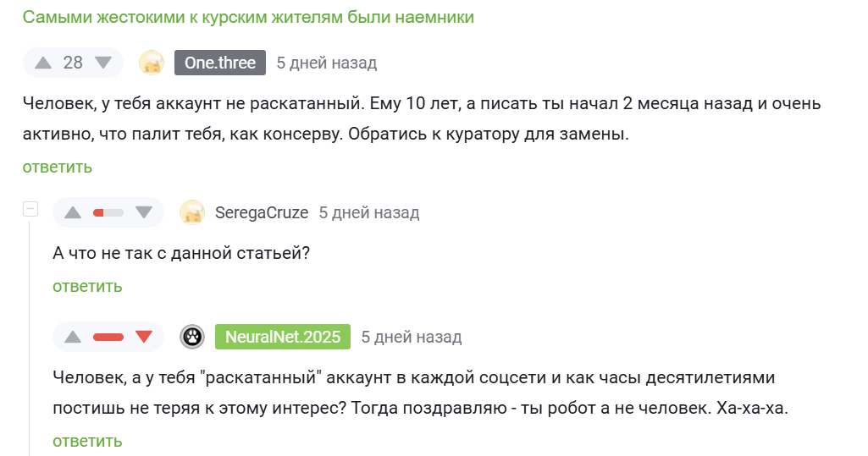Image resolution: width=868 pixels, height=456 pixels.
Task: Click the green NeuralNet.2025 username badge
Action: [283, 337]
